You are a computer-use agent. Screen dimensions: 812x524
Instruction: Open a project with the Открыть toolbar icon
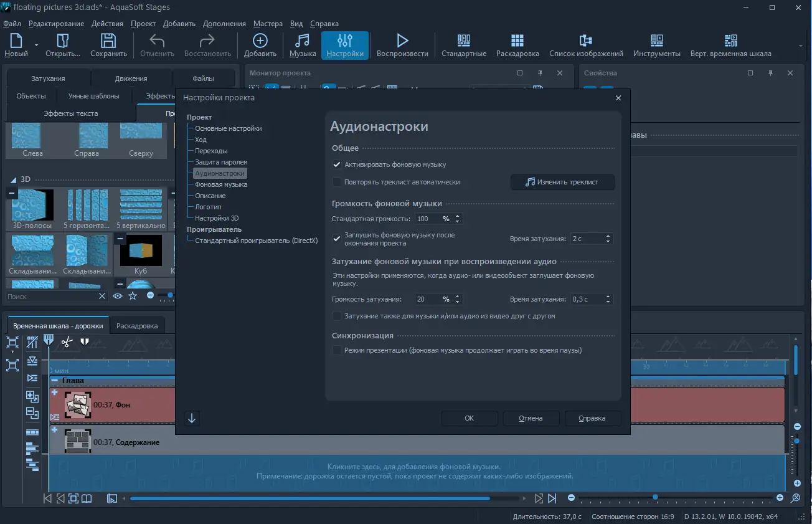coord(63,41)
